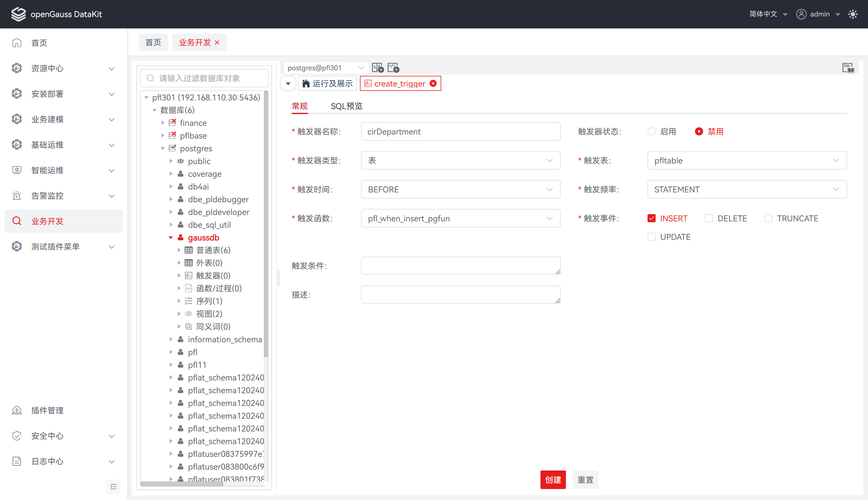Click the admin user avatar icon
This screenshot has height=500, width=868.
tap(801, 14)
